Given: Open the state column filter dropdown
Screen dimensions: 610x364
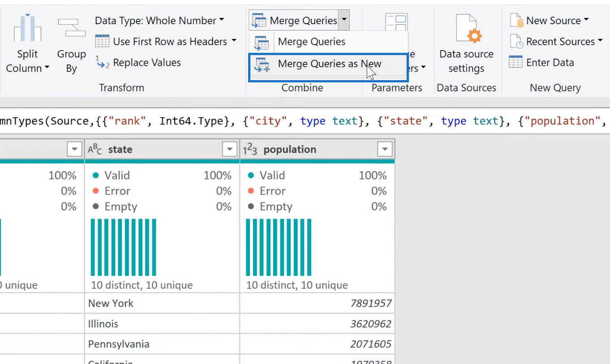Looking at the screenshot, I should pos(230,150).
